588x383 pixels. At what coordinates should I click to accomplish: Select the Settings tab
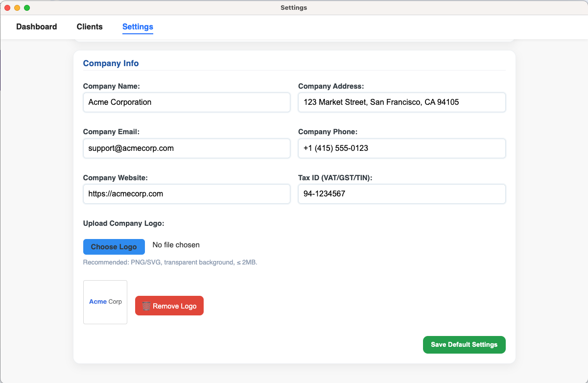click(138, 27)
